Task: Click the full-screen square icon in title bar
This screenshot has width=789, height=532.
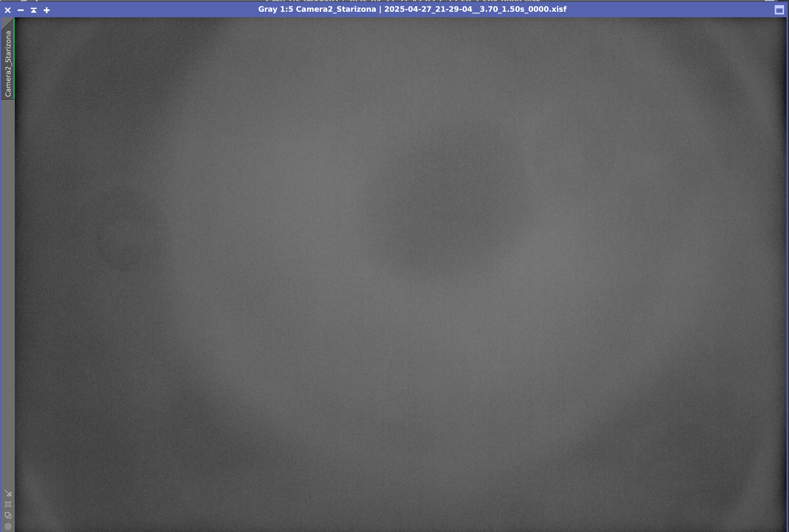Action: 779,10
